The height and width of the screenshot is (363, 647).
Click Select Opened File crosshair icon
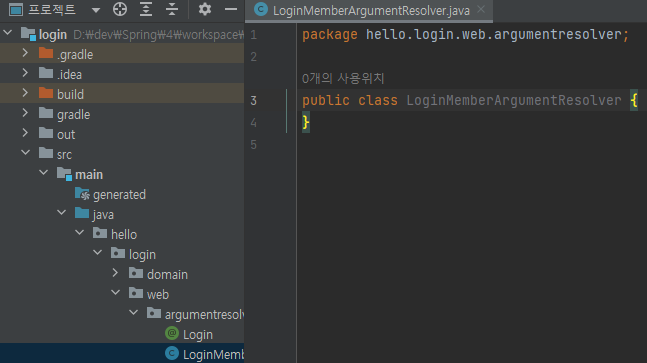pyautogui.click(x=120, y=9)
